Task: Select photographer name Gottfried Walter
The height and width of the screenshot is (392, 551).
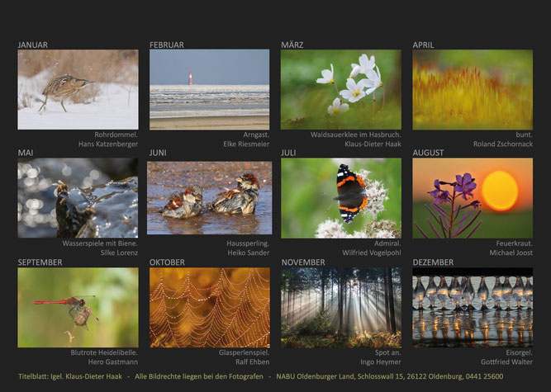Action: tap(506, 361)
